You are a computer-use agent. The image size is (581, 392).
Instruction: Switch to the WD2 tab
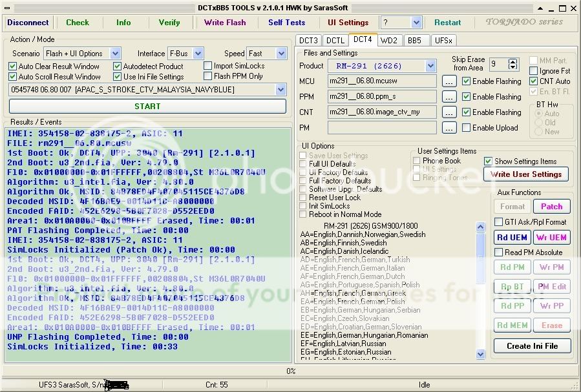[x=388, y=40]
